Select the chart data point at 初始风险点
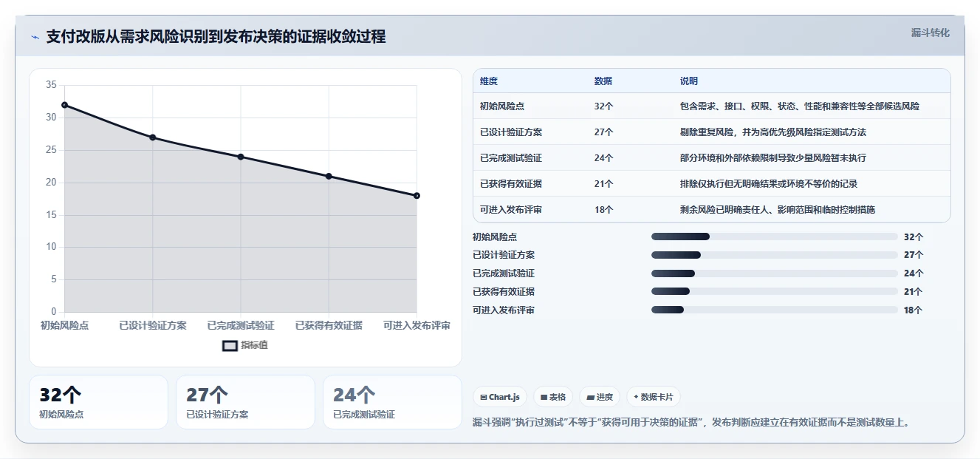980x459 pixels. tap(64, 105)
